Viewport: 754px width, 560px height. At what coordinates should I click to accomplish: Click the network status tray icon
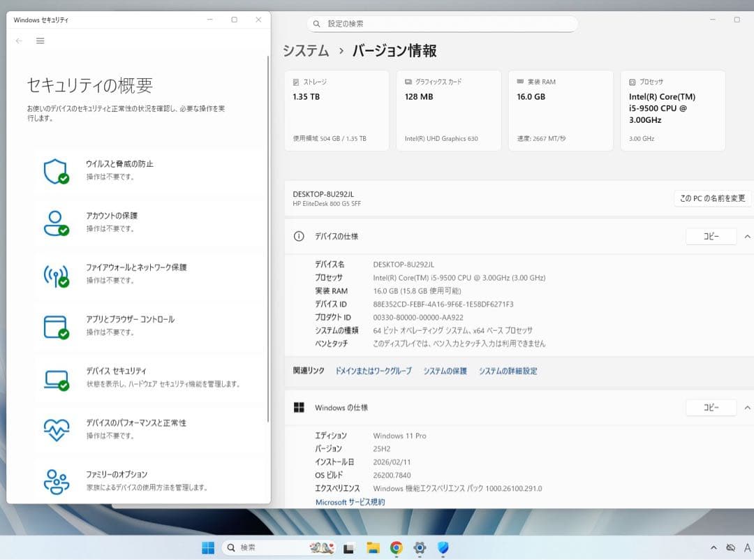[730, 547]
